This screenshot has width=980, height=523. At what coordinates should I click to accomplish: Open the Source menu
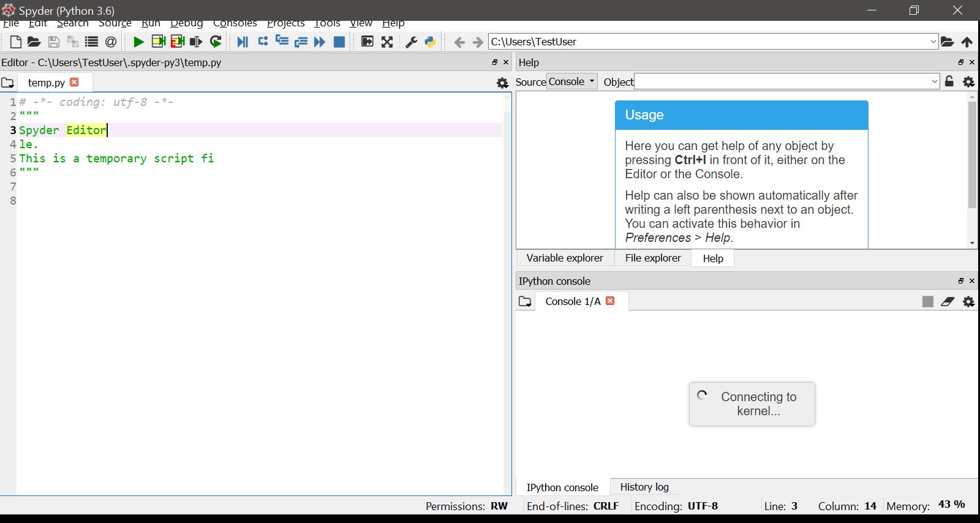click(x=115, y=23)
